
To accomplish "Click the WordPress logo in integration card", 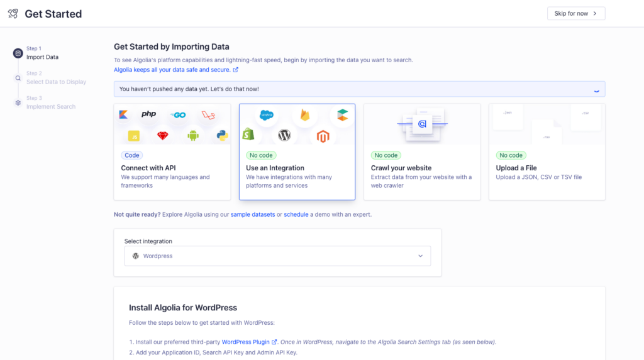I will click(284, 135).
